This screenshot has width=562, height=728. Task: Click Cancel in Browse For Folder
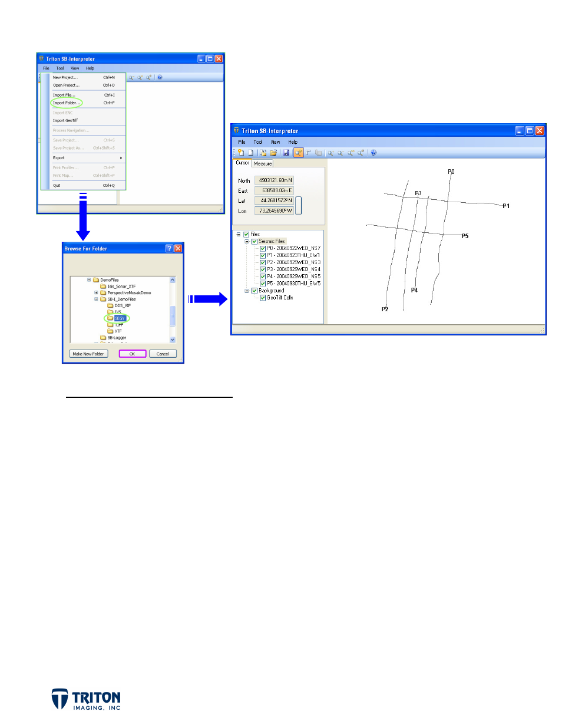(x=163, y=354)
